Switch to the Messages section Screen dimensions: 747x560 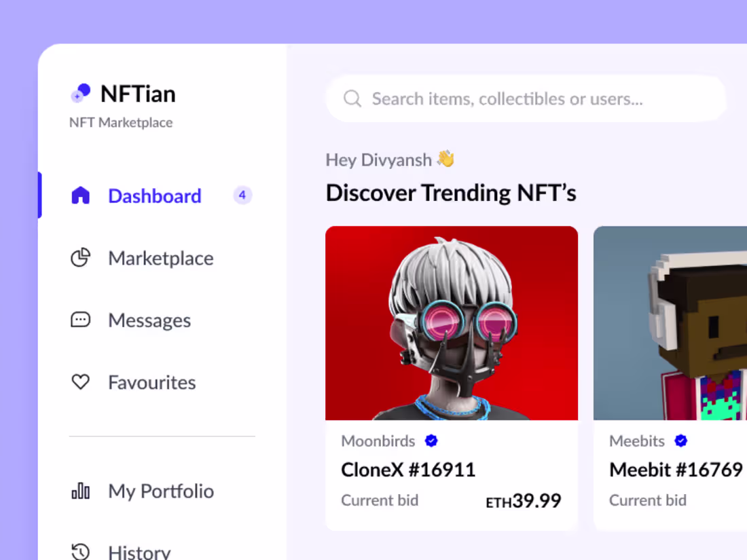pos(149,320)
